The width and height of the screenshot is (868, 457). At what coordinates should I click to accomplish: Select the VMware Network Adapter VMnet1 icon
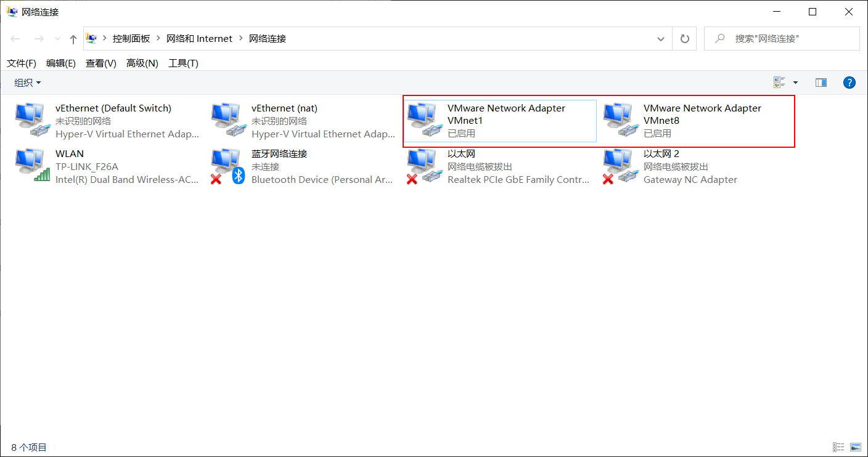click(x=424, y=120)
